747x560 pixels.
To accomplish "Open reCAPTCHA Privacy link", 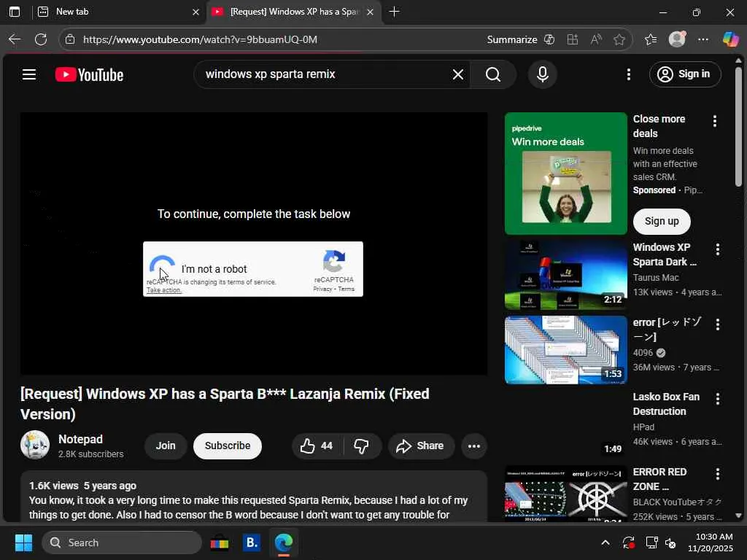I will click(x=322, y=289).
